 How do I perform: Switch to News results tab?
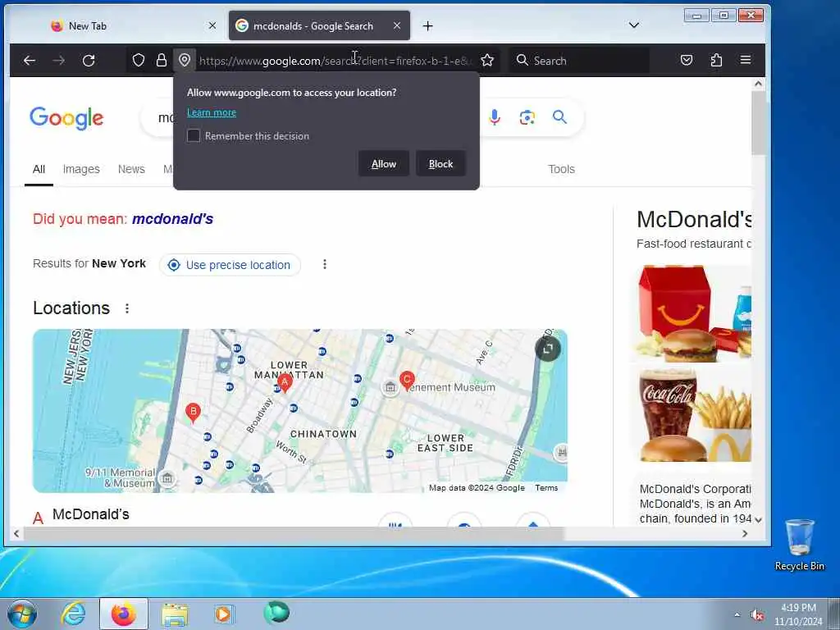pos(131,169)
